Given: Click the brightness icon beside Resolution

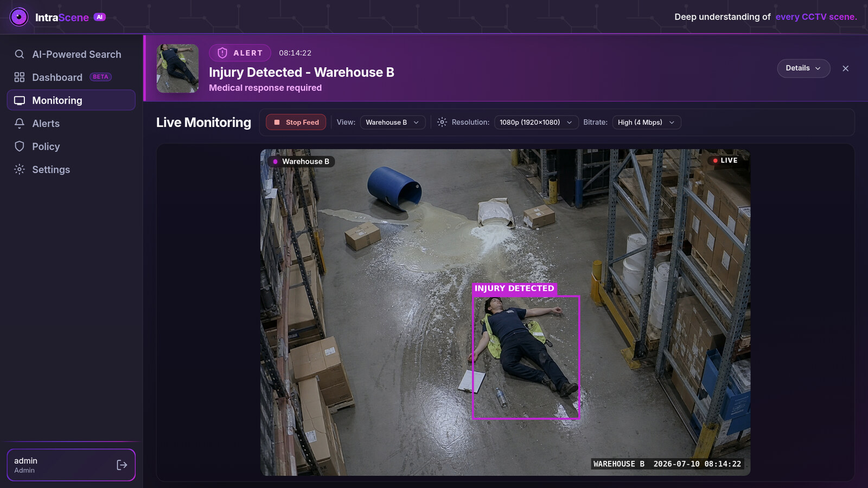Looking at the screenshot, I should pos(442,122).
